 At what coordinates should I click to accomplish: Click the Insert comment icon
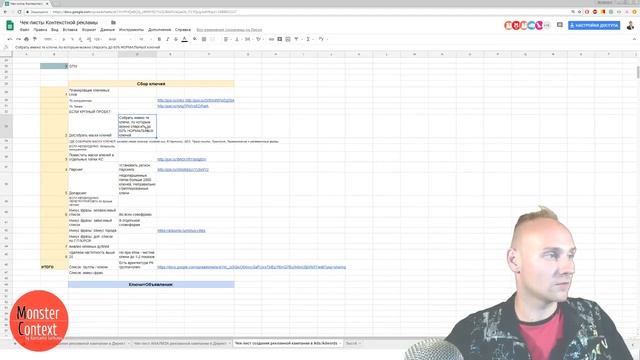point(280,39)
